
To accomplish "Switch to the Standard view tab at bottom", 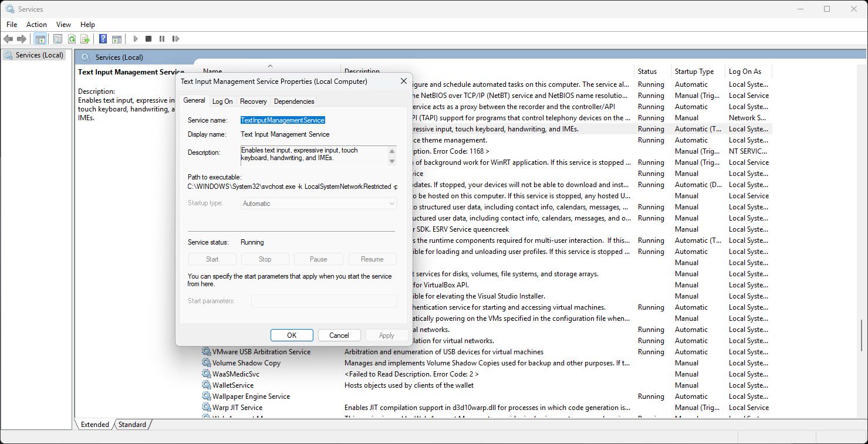I will coord(132,425).
